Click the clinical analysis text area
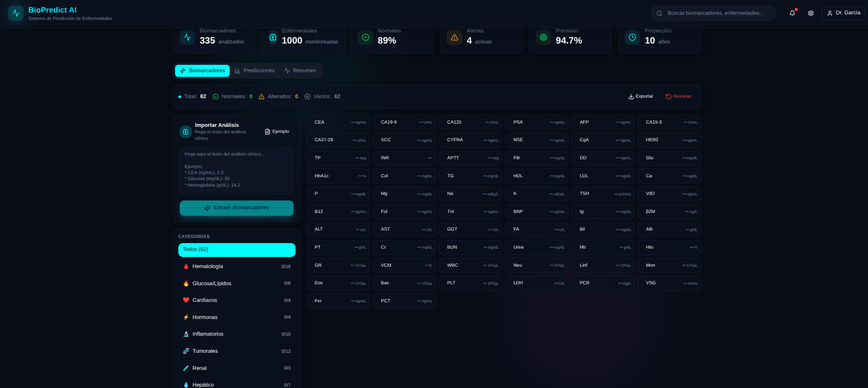Screen dimensions: 868x388 tap(237, 170)
